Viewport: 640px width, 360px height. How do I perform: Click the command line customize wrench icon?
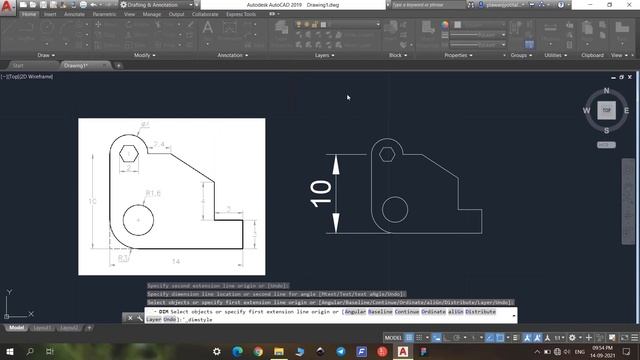coord(139,318)
